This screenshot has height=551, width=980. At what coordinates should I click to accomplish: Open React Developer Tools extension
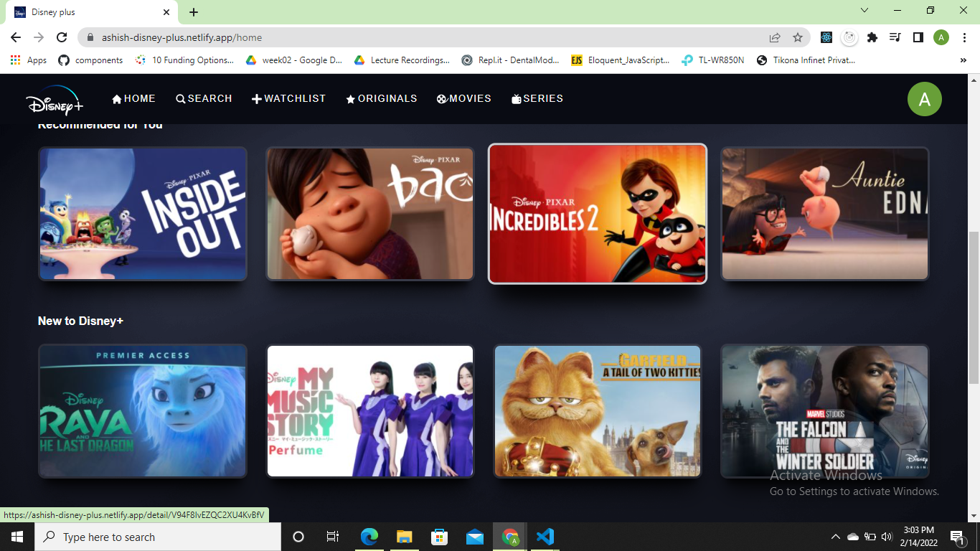coord(826,37)
